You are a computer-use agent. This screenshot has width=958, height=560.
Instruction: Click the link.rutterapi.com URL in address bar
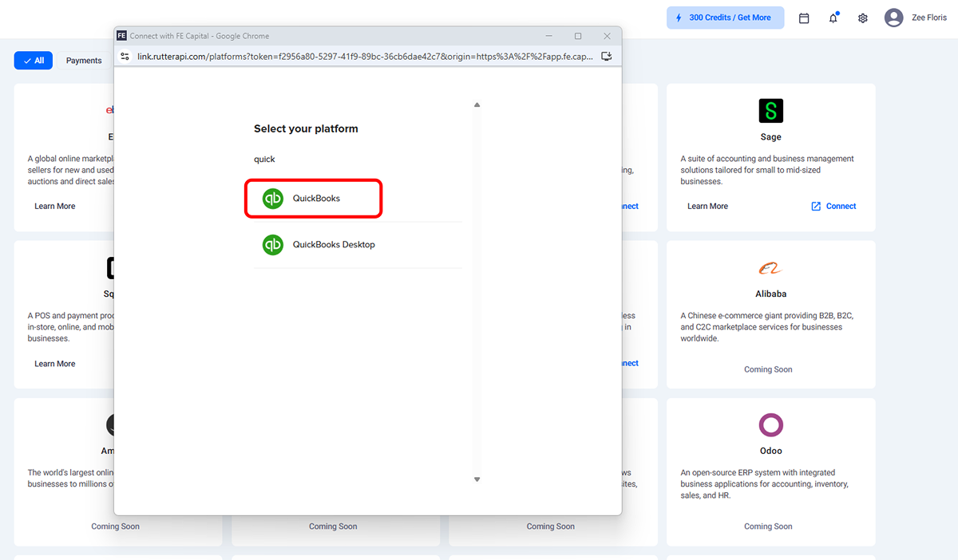tap(365, 57)
